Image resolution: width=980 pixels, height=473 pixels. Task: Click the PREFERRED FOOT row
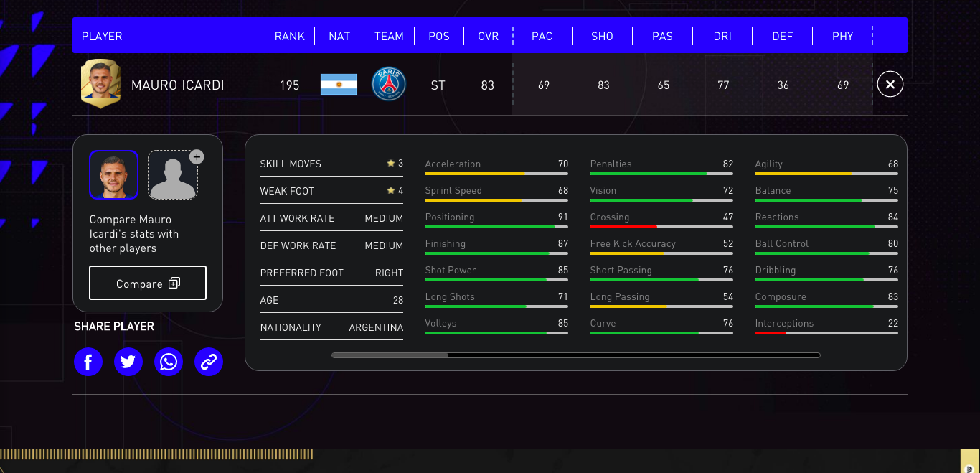click(x=331, y=273)
